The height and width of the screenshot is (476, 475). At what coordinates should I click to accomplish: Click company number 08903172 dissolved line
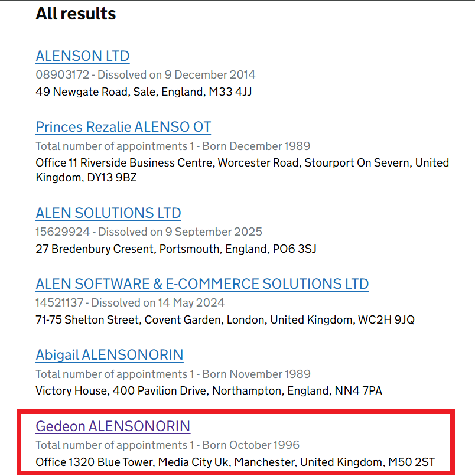[145, 74]
